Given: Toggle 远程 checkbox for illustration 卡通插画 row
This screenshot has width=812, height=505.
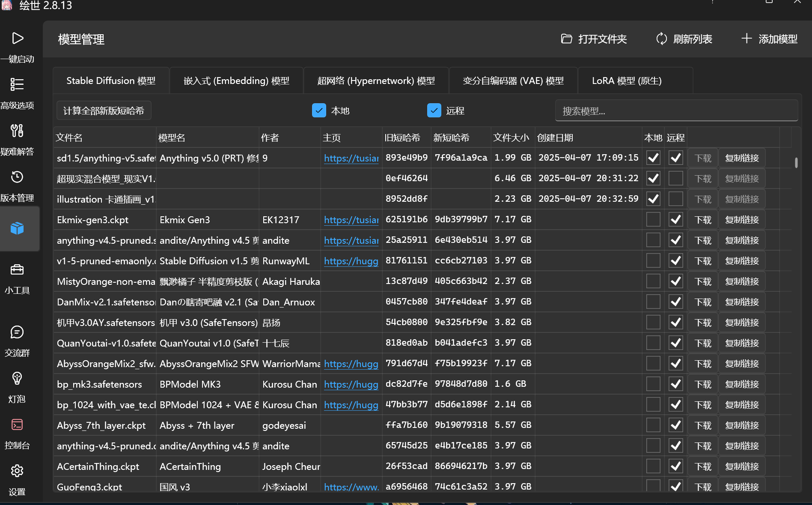Looking at the screenshot, I should [676, 199].
